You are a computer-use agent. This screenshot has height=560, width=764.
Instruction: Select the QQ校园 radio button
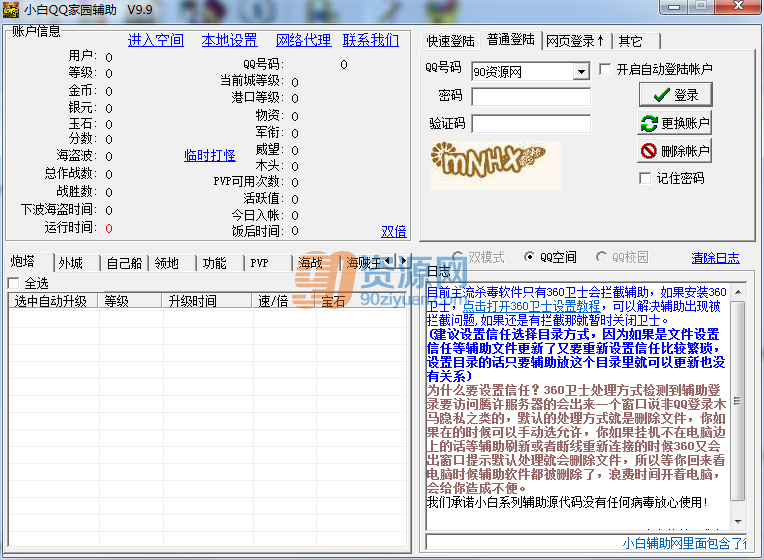(601, 256)
